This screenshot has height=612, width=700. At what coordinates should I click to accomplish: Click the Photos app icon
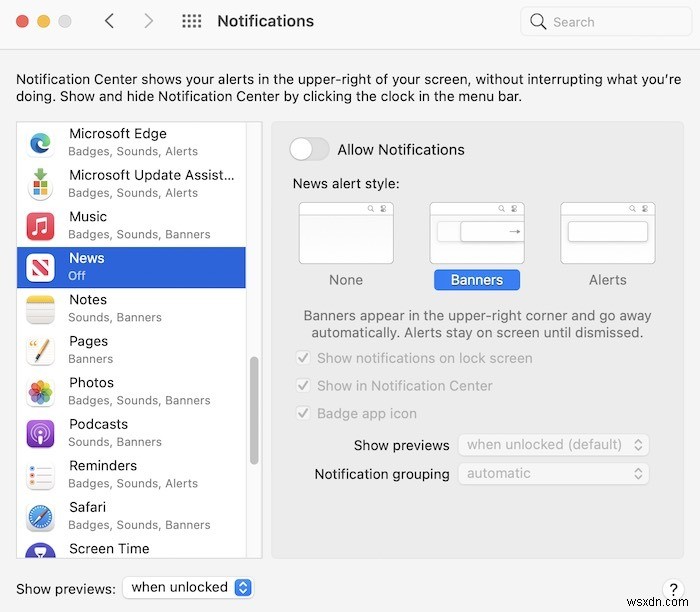40,392
